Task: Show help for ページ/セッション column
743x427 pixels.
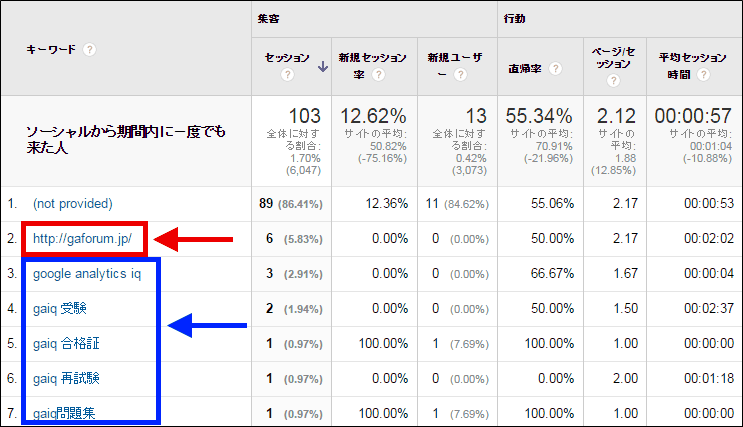Action: (x=611, y=80)
